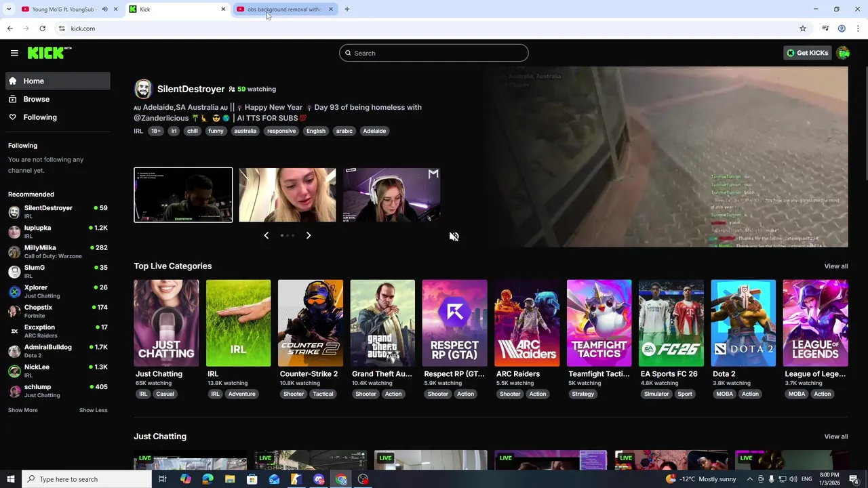868x488 pixels.
Task: Open the Counter-Strike 2 category card
Action: tap(311, 323)
